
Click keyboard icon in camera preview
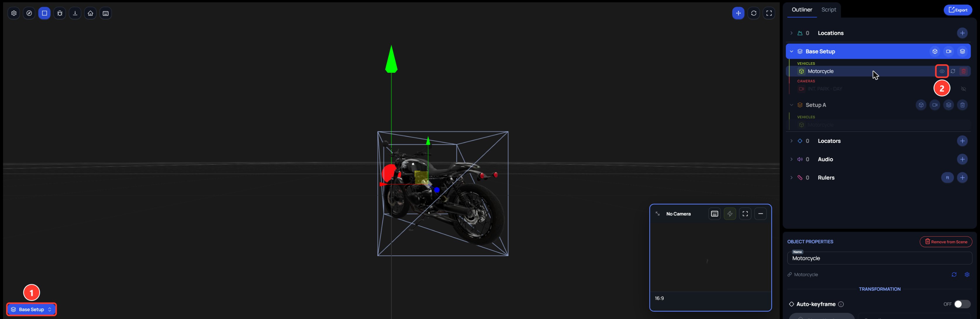[715, 214]
